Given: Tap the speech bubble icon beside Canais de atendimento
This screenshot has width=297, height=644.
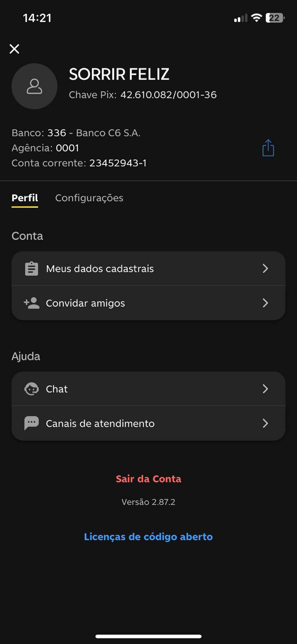Looking at the screenshot, I should click(x=31, y=423).
